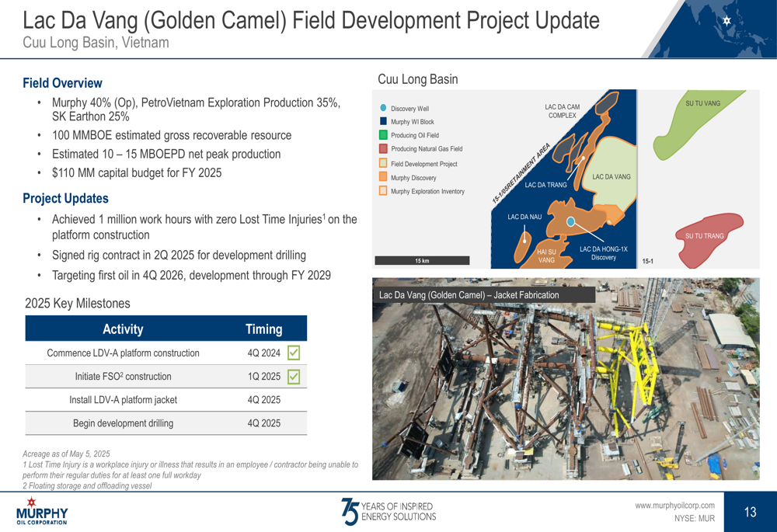Viewport: 777px width, 532px height.
Task: Toggle the checkmark beside 4Q 2024
Action: (294, 353)
